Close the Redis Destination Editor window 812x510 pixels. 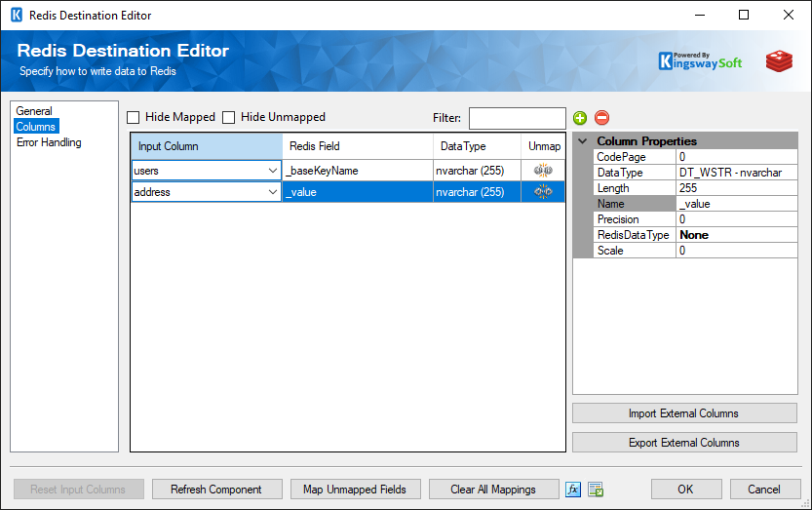(x=789, y=15)
